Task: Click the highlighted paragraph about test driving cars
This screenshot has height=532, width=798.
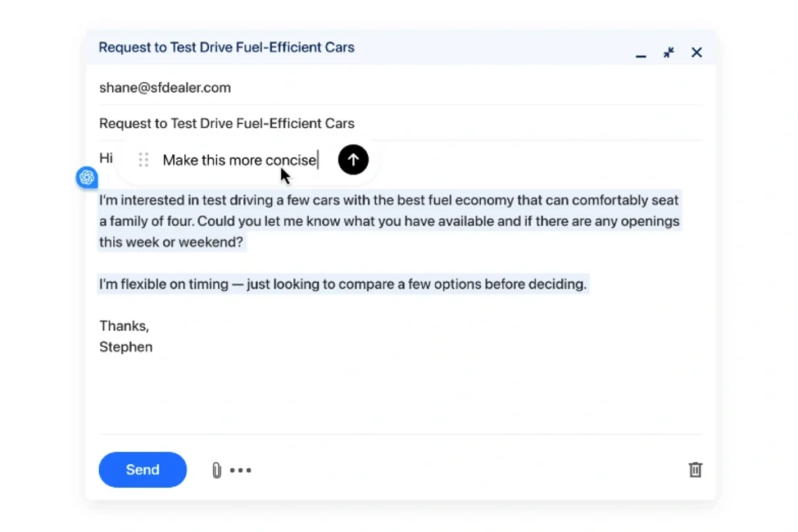Action: 388,221
